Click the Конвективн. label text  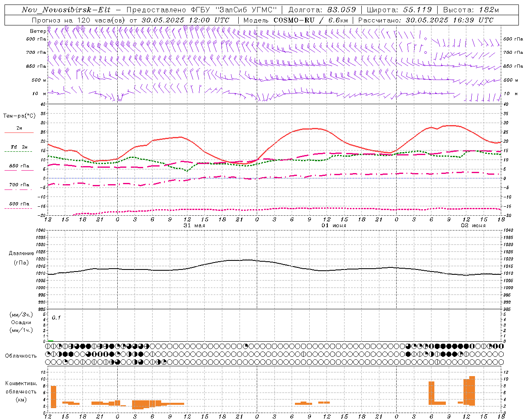pyautogui.click(x=21, y=383)
